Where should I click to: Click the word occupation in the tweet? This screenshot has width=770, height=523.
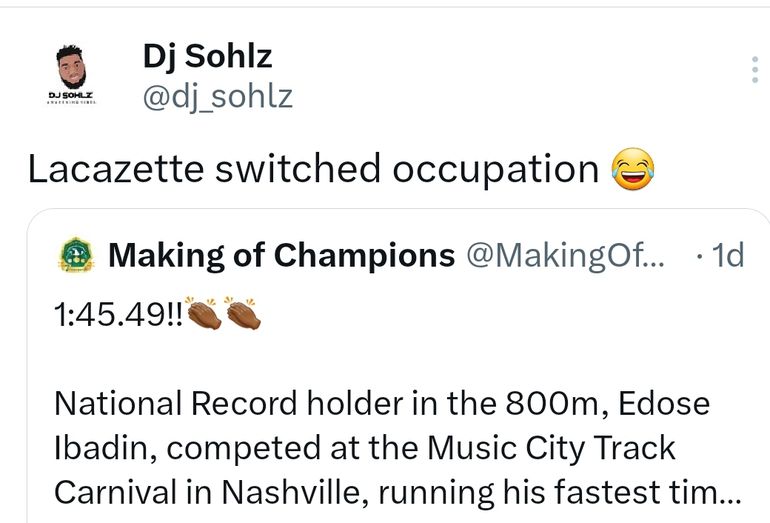click(x=495, y=169)
